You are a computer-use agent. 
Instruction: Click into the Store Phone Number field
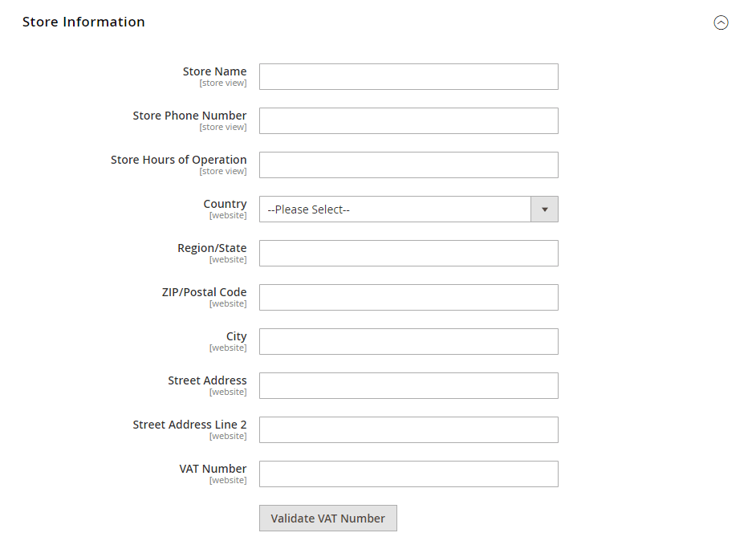pos(408,121)
